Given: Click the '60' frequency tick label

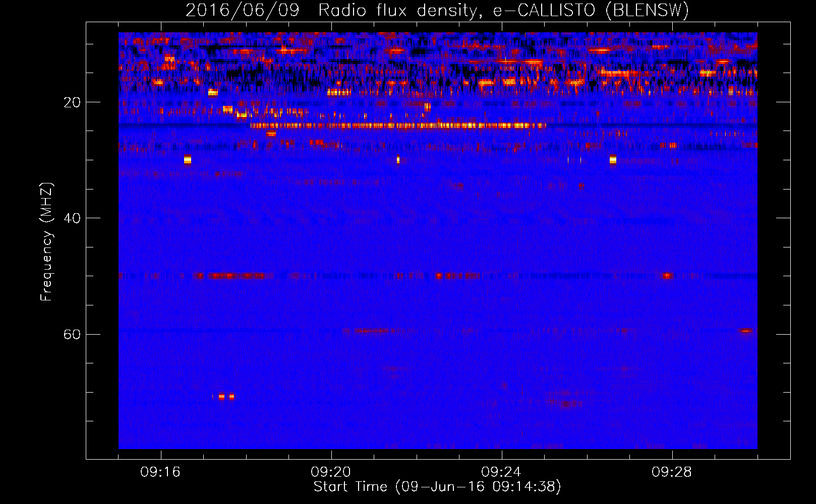Looking at the screenshot, I should (72, 335).
